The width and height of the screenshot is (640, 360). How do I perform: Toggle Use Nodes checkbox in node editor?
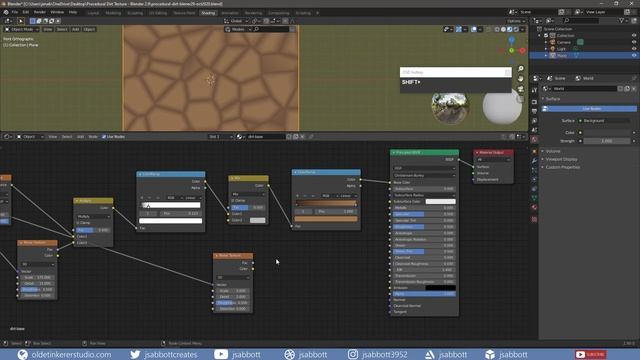coord(104,137)
